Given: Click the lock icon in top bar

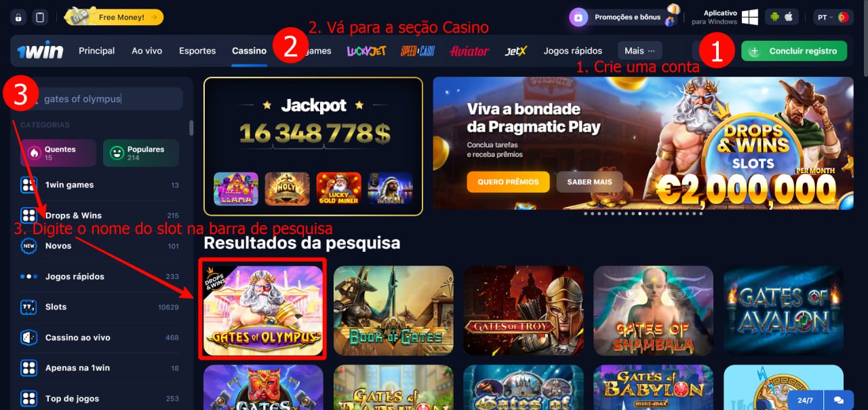Looking at the screenshot, I should click(18, 17).
